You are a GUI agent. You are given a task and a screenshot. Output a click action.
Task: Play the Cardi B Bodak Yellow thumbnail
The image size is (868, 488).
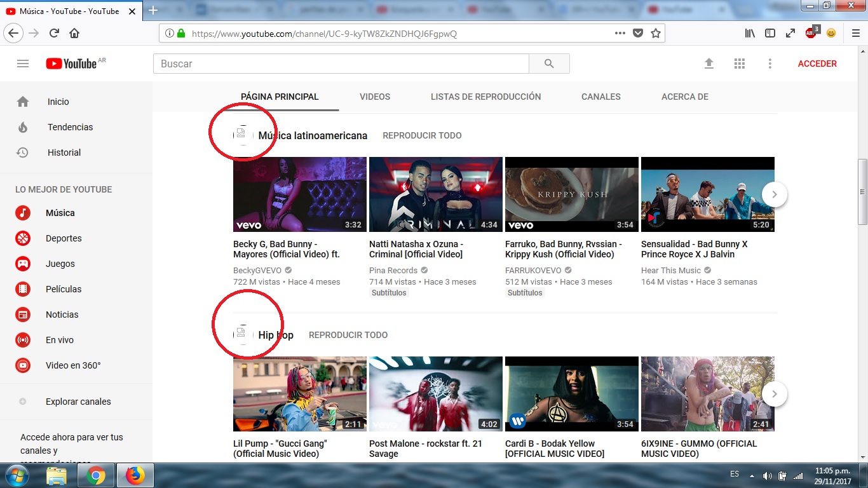572,394
